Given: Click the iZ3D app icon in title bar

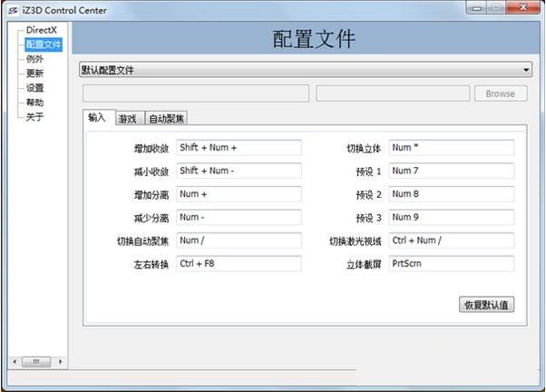Looking at the screenshot, I should click(x=13, y=11).
